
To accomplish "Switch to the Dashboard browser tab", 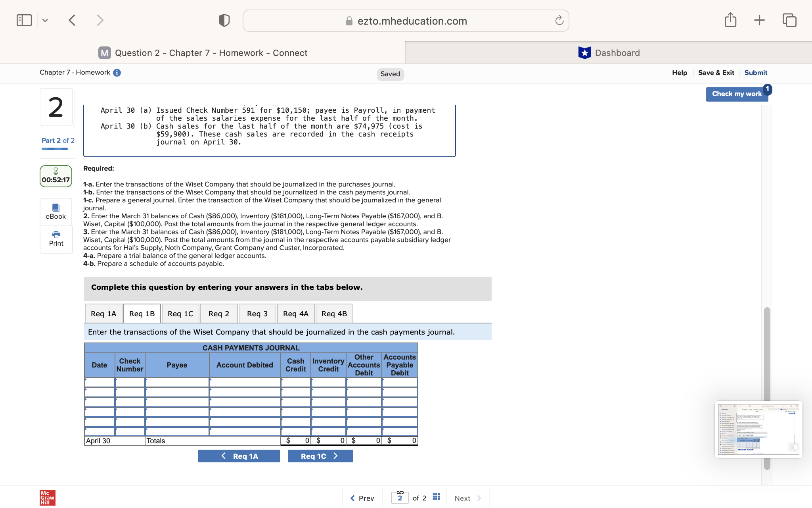I will coord(609,52).
